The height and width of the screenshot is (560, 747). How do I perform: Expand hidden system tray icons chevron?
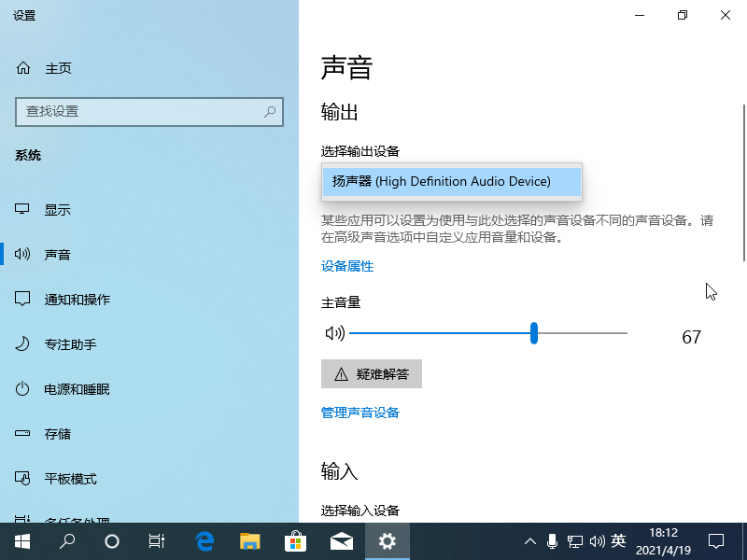(x=530, y=540)
